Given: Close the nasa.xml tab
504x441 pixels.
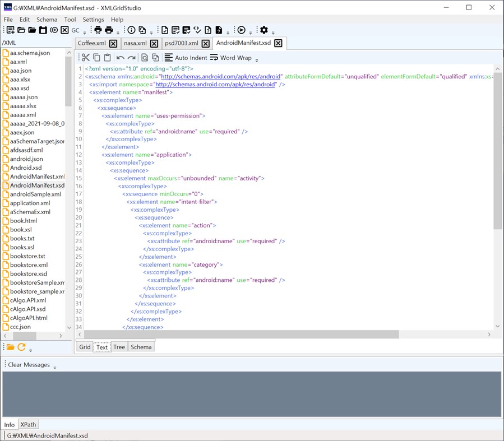Looking at the screenshot, I should pyautogui.click(x=154, y=44).
